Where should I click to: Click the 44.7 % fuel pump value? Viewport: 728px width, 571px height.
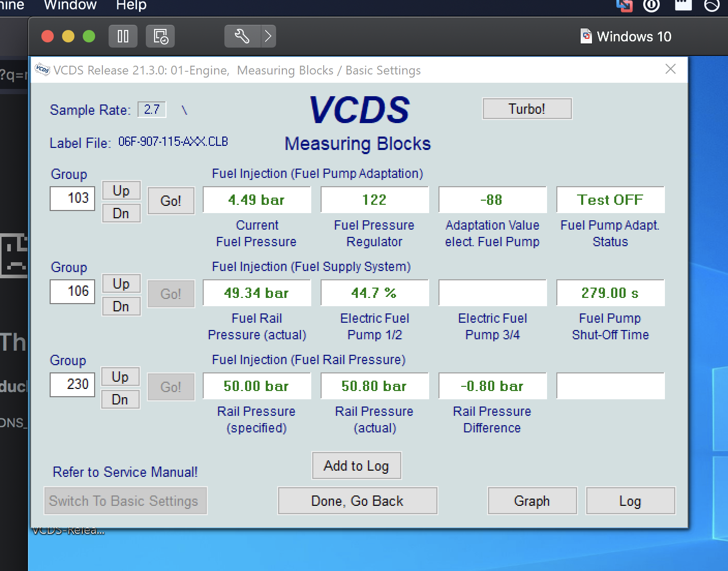[x=375, y=293]
